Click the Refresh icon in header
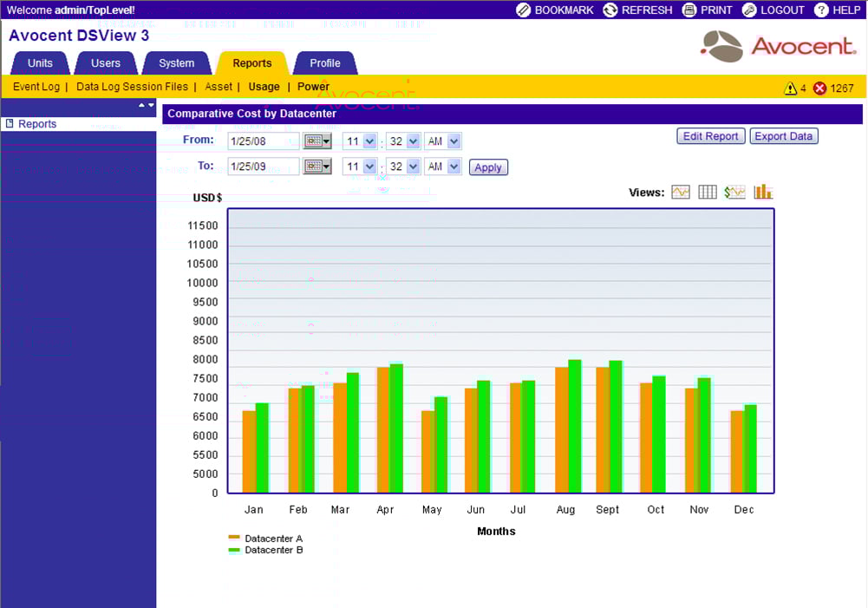This screenshot has width=868, height=608. pos(610,10)
